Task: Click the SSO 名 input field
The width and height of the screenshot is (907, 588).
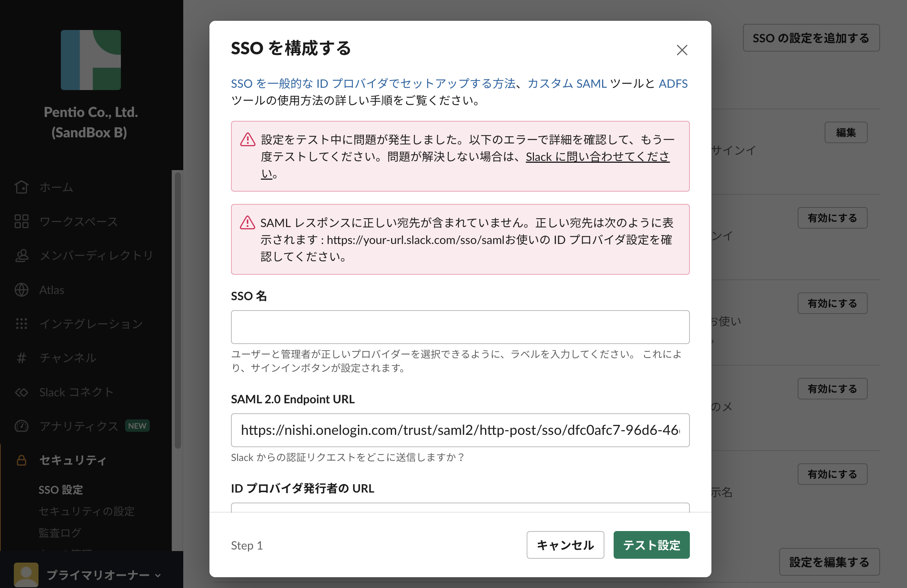Action: click(x=460, y=327)
